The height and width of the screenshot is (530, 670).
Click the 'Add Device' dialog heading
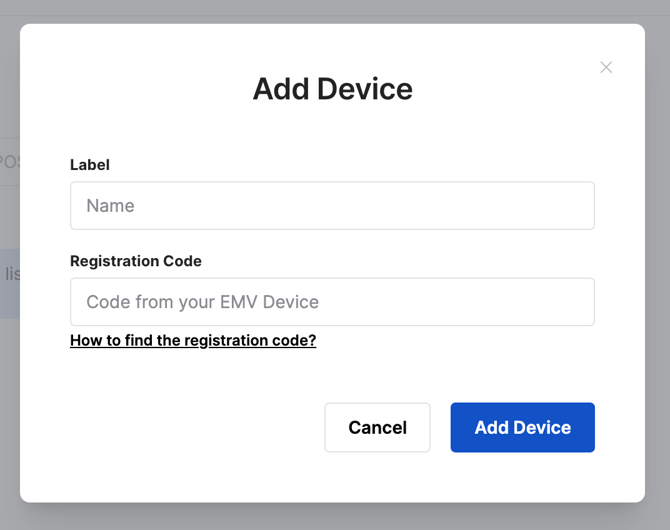[x=332, y=89]
